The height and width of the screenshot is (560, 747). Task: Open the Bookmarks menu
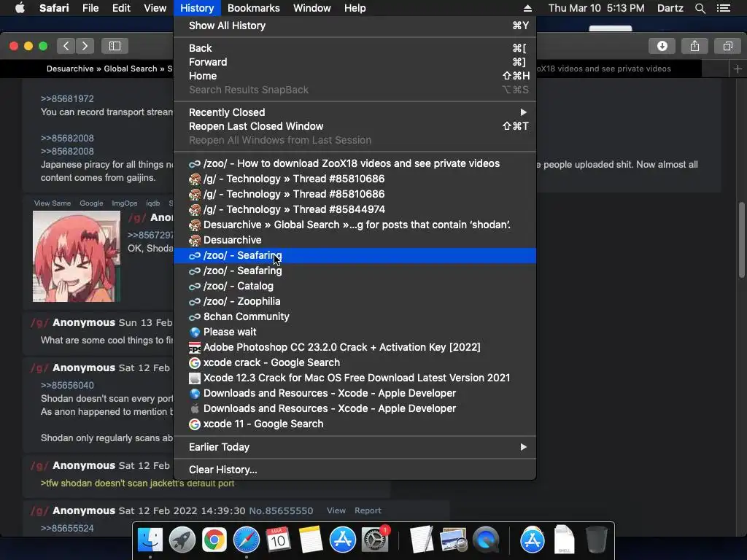click(x=253, y=8)
